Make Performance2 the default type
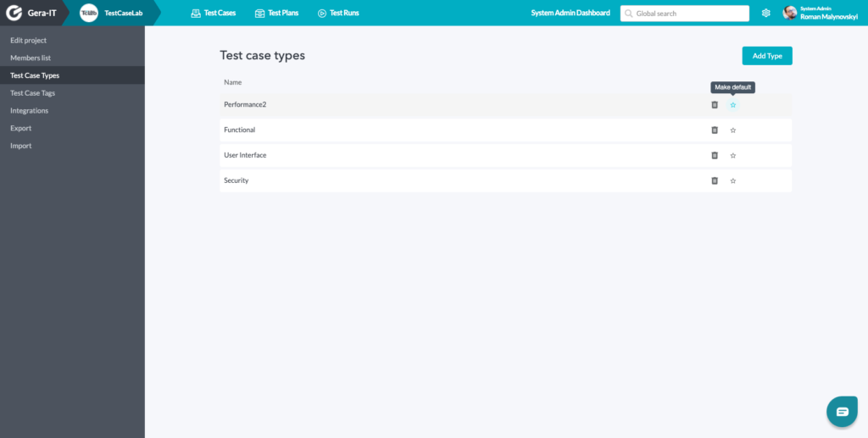The height and width of the screenshot is (438, 868). [733, 104]
